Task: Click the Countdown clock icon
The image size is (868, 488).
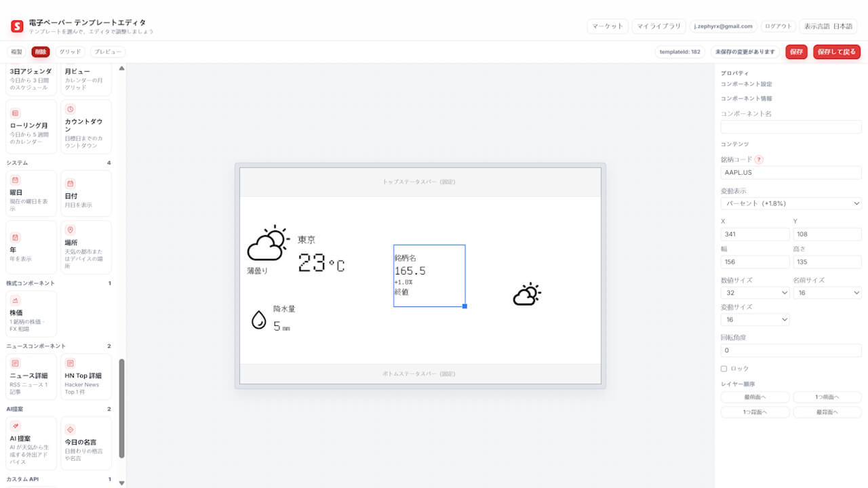Action: (71, 109)
